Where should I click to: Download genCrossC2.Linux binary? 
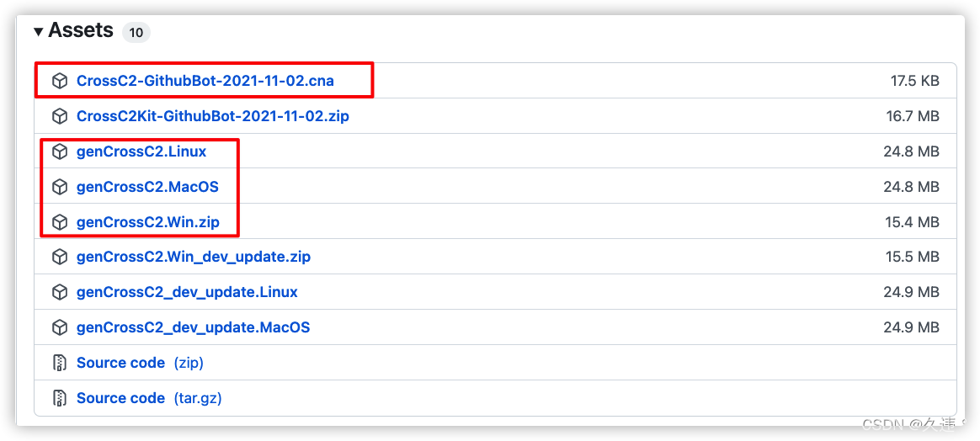coord(141,151)
